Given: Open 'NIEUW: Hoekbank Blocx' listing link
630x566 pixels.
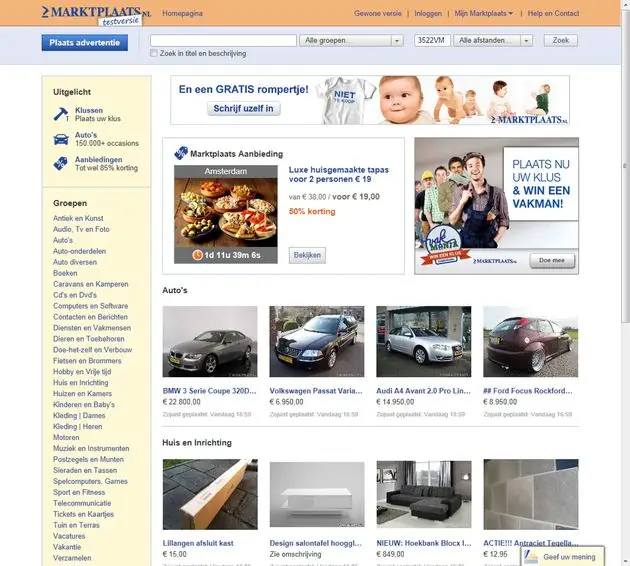Looking at the screenshot, I should pyautogui.click(x=424, y=543).
